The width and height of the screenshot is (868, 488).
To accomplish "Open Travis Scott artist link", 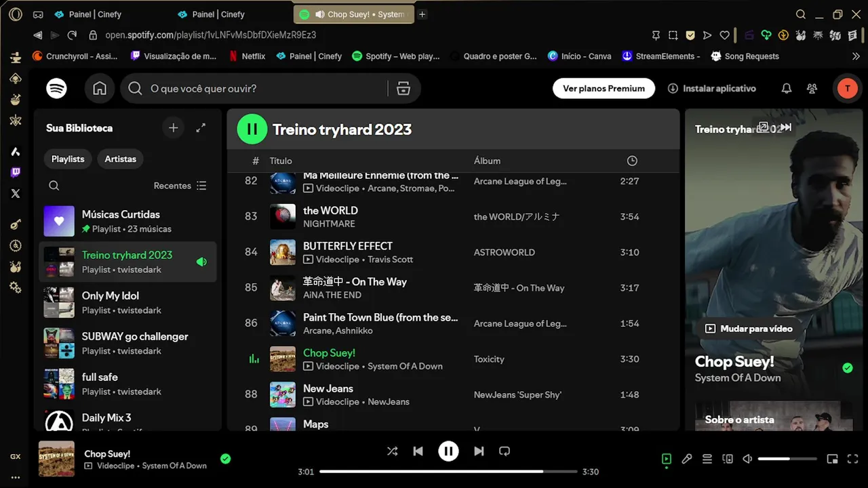I will [x=390, y=260].
